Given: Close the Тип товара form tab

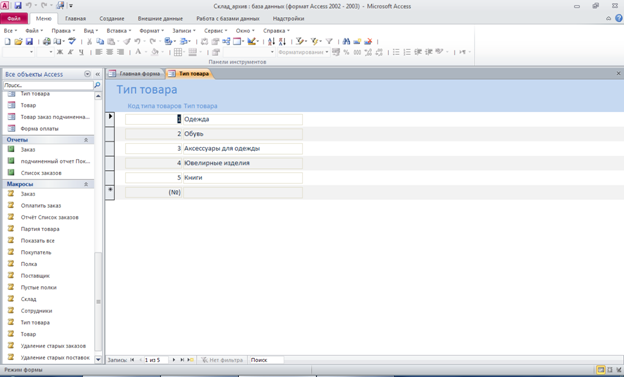Looking at the screenshot, I should pos(618,74).
